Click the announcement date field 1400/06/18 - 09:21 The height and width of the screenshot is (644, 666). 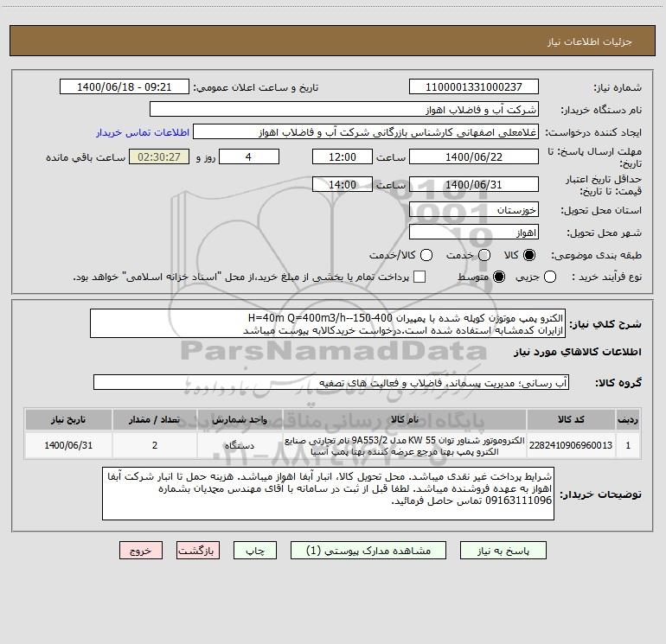(x=125, y=86)
